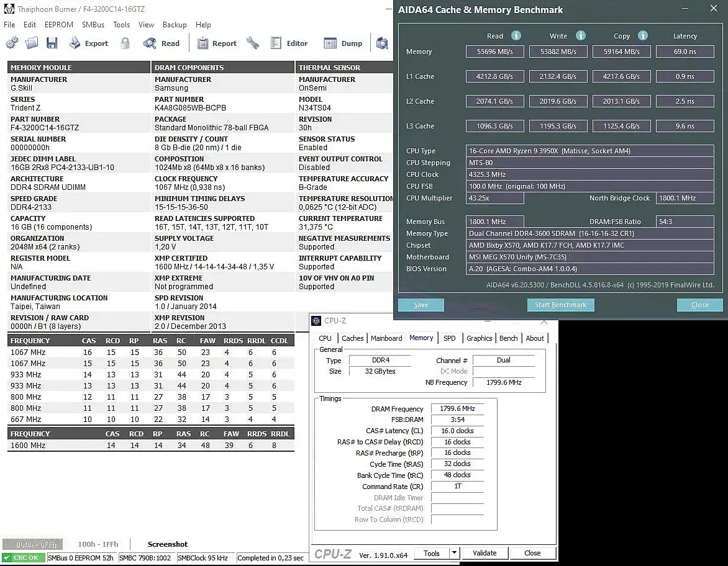728x566 pixels.
Task: Click the open file icon in Thaiphoon toolbar
Action: click(x=32, y=43)
